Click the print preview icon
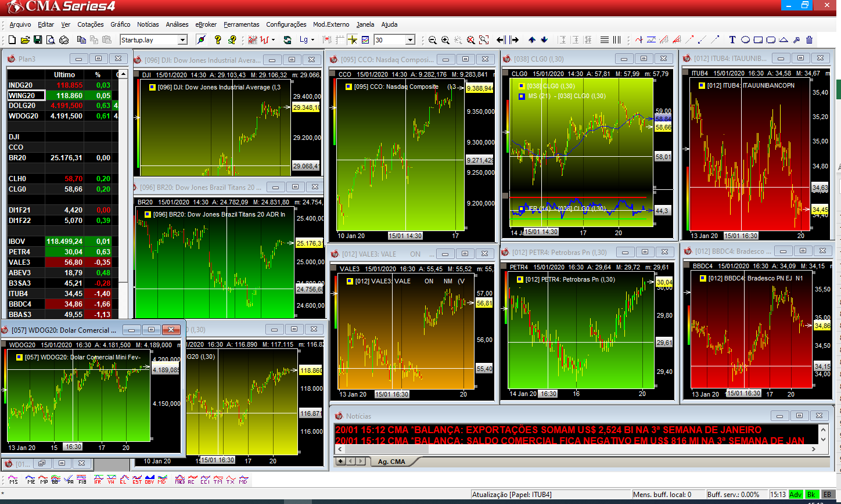This screenshot has width=841, height=504. coord(51,40)
